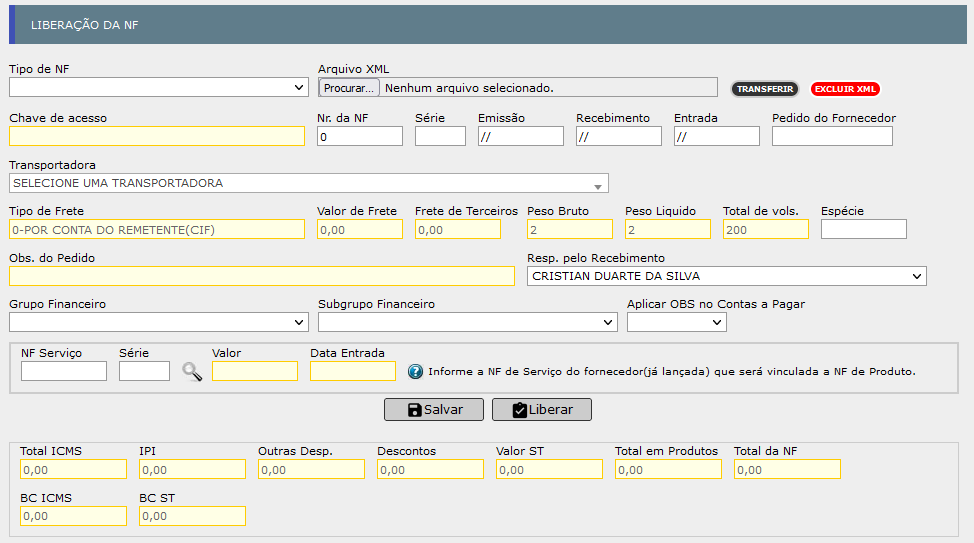Click the Emissão date field
Viewport: 974px width, 543px height.
coord(521,136)
